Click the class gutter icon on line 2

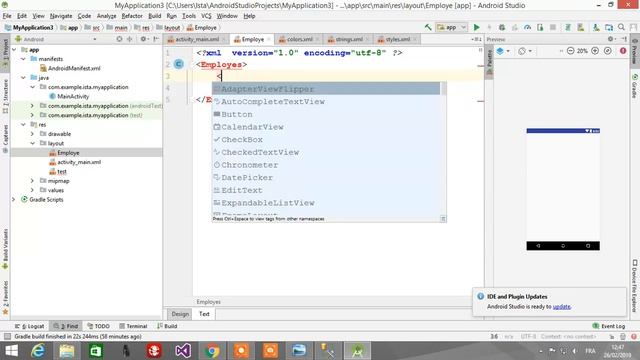coord(179,64)
